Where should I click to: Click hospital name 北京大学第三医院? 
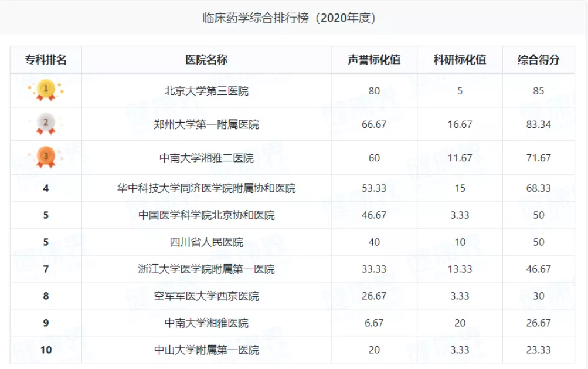pyautogui.click(x=206, y=91)
